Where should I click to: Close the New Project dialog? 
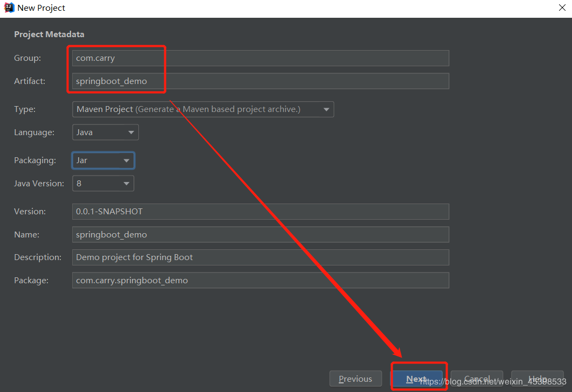562,8
